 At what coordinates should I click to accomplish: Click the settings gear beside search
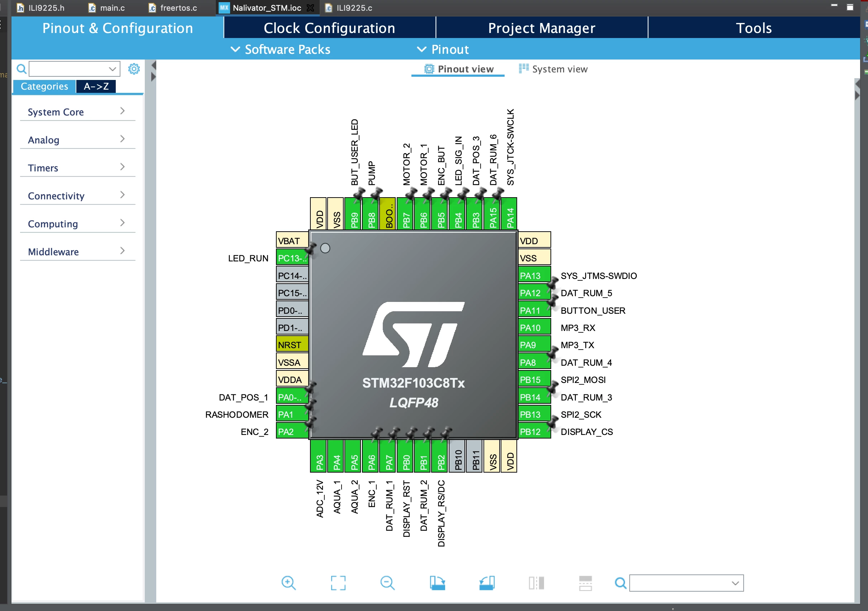(x=134, y=69)
